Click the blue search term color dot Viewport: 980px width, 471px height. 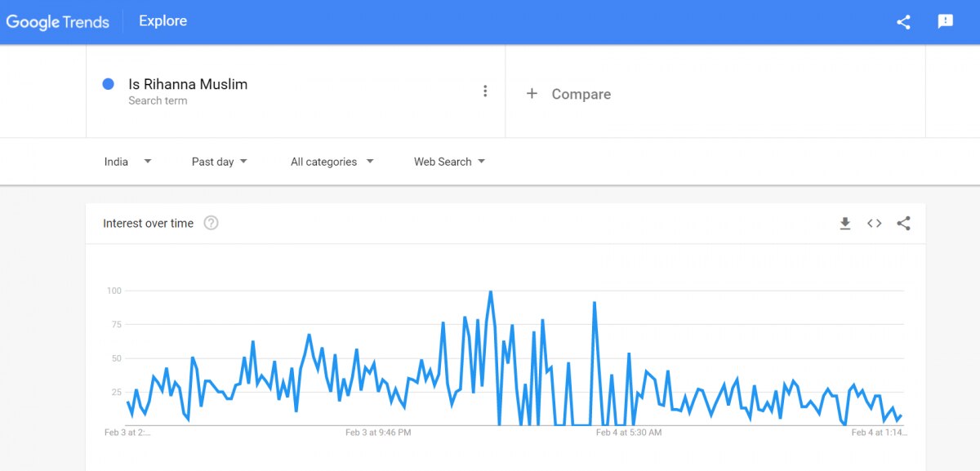pos(108,84)
